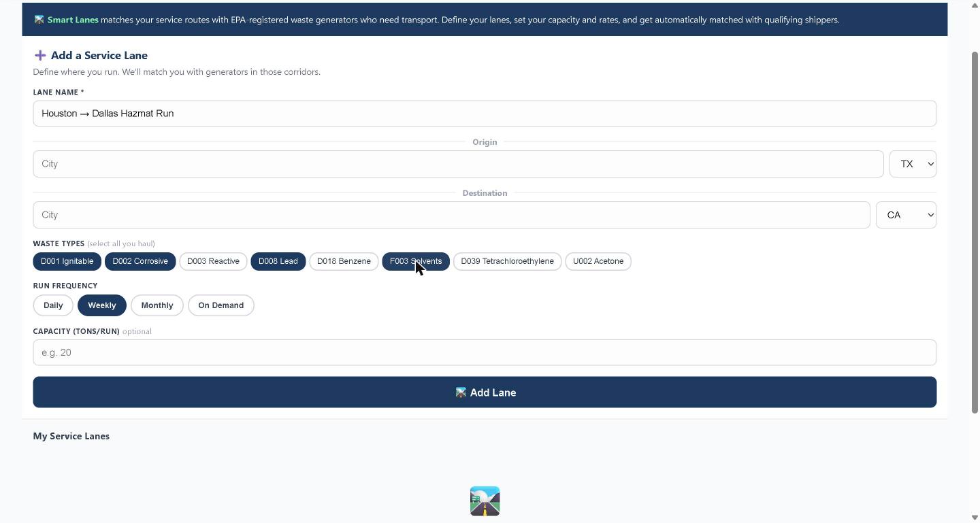This screenshot has width=980, height=523.
Task: Enable the U002 Acetone waste chip
Action: (598, 261)
